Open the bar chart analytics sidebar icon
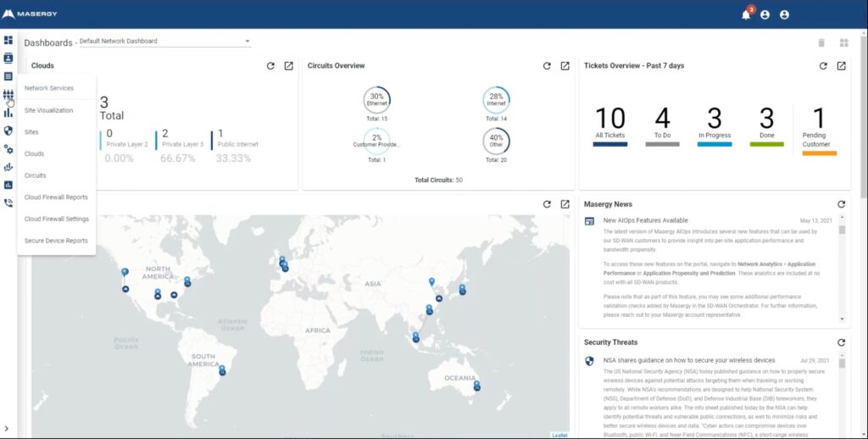The image size is (868, 439). click(x=8, y=113)
